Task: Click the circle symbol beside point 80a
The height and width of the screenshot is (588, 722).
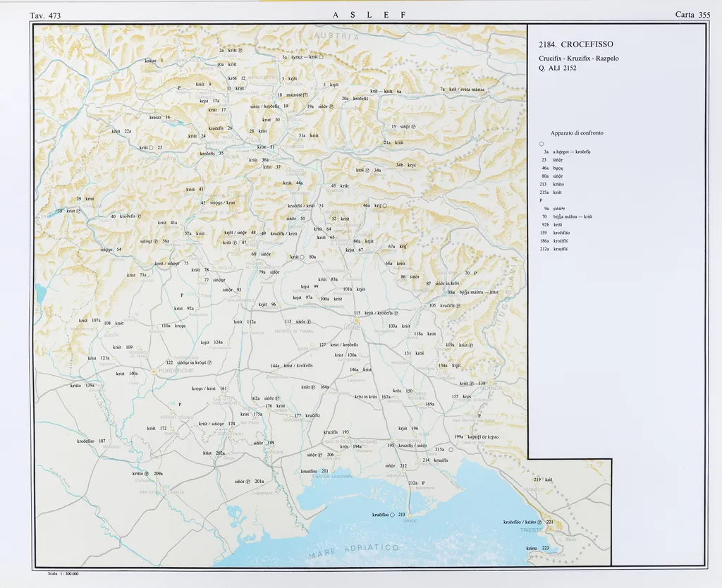Action: point(303,257)
